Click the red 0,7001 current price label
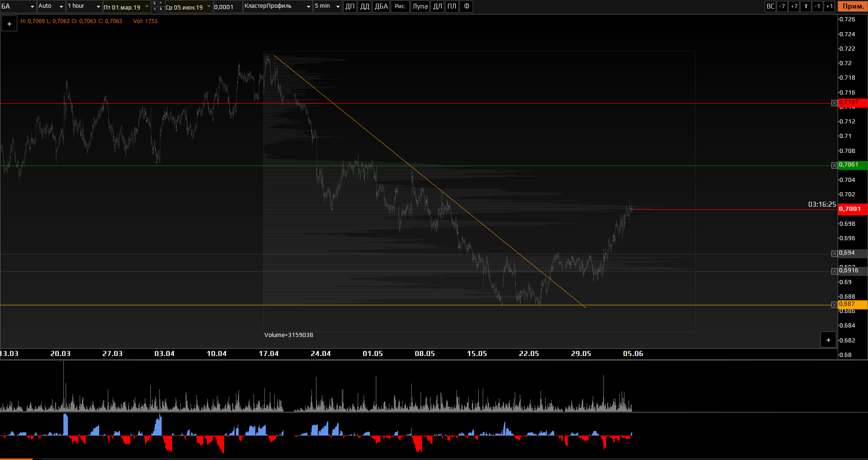 pos(852,209)
